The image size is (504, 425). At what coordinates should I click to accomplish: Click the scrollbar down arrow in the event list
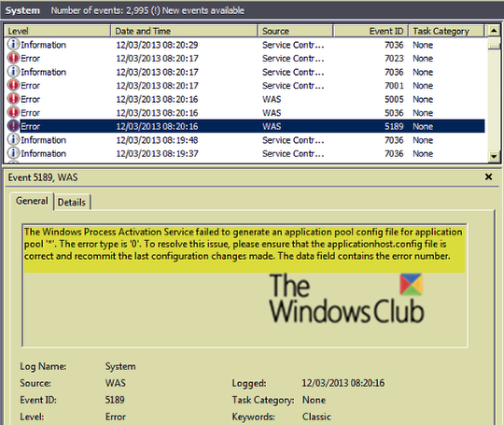tap(494, 157)
